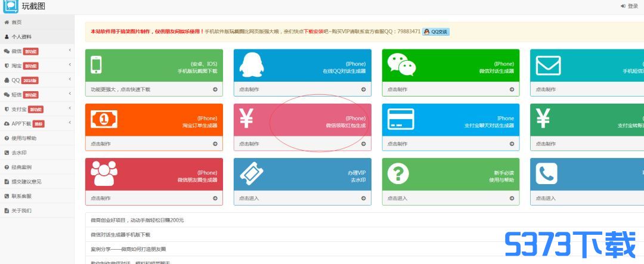Expand the 支付宝 sidebar menu
Viewport: 644px width, 264px height.
[37, 109]
